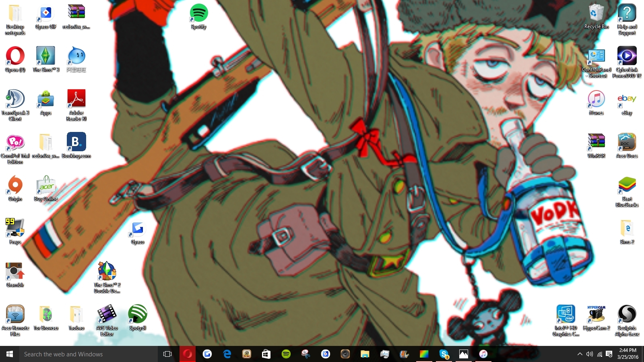Open the Wi-Fi network flyout

coord(600,354)
